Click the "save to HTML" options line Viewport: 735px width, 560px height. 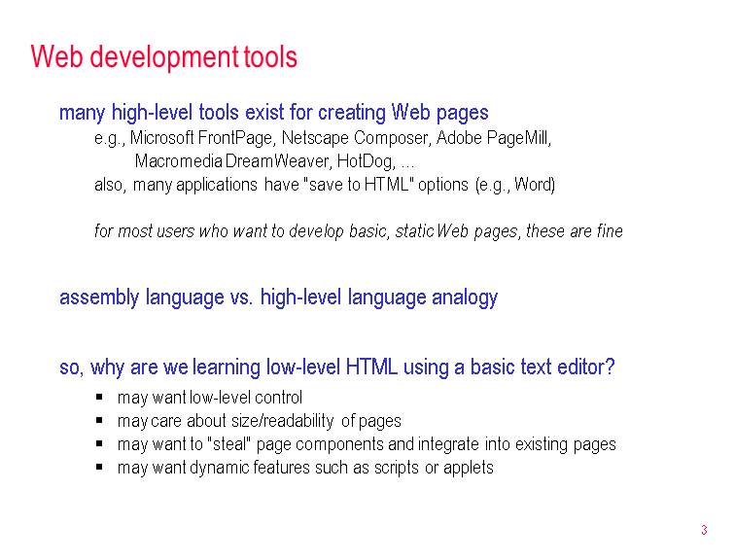pyautogui.click(x=324, y=184)
